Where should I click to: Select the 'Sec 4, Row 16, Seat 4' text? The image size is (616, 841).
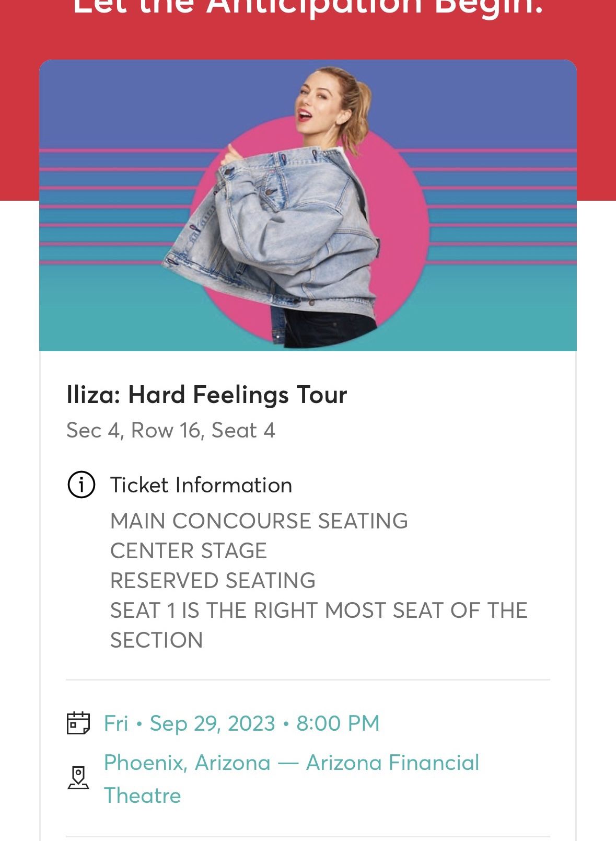(170, 430)
